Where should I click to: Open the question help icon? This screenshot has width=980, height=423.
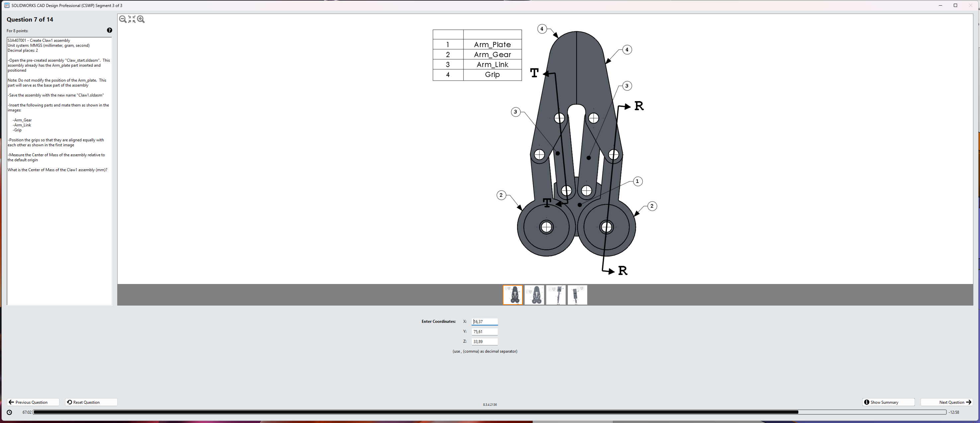pyautogui.click(x=110, y=31)
